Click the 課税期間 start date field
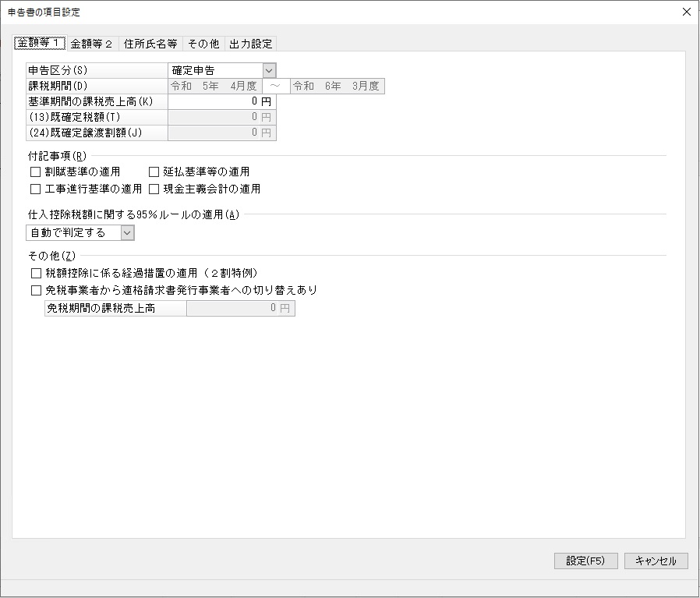 click(x=214, y=86)
